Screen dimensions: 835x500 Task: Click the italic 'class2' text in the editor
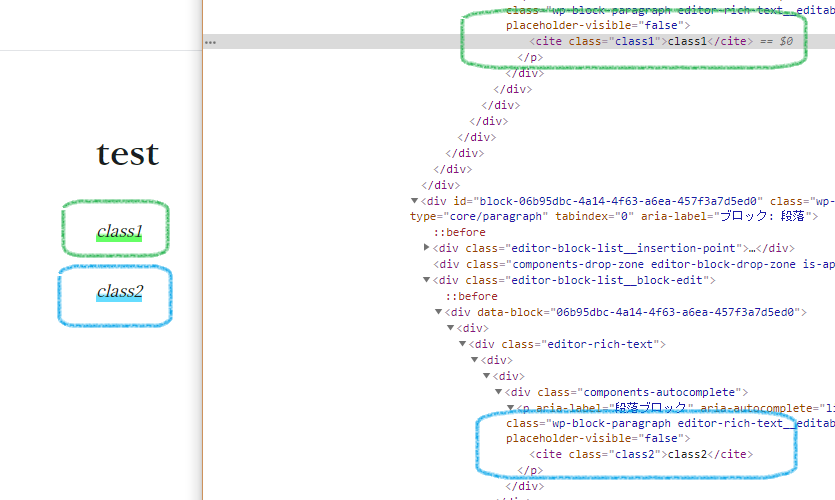[x=120, y=291]
